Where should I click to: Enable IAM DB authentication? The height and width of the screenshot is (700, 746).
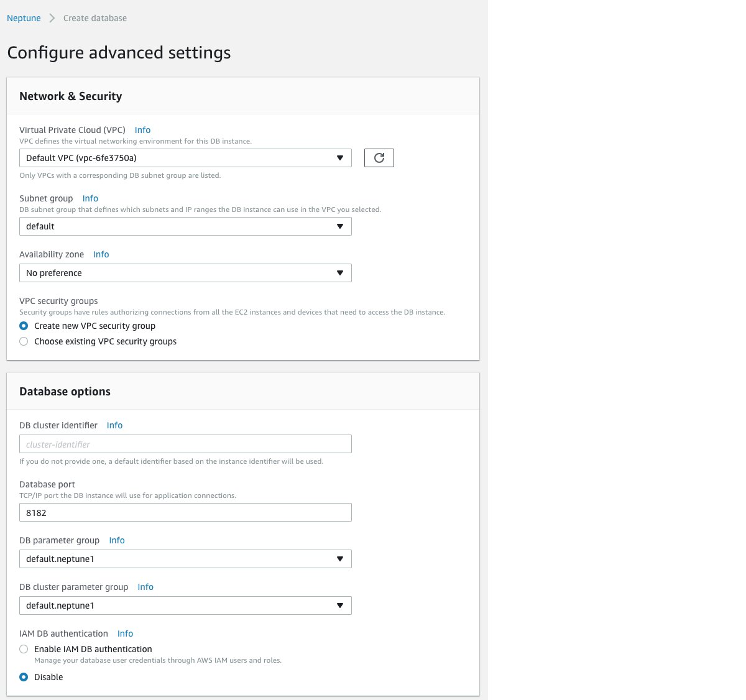click(24, 648)
